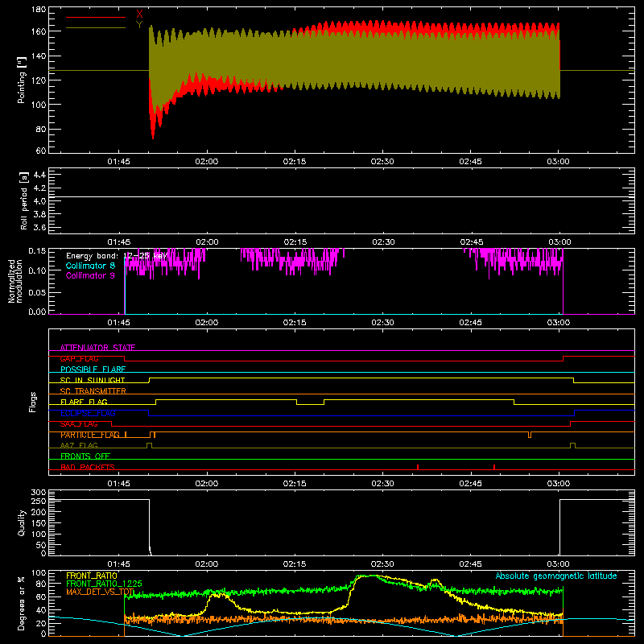Click the 'Absolute geomagnetic latitude' label
This screenshot has height=644, width=644.
pos(556,576)
